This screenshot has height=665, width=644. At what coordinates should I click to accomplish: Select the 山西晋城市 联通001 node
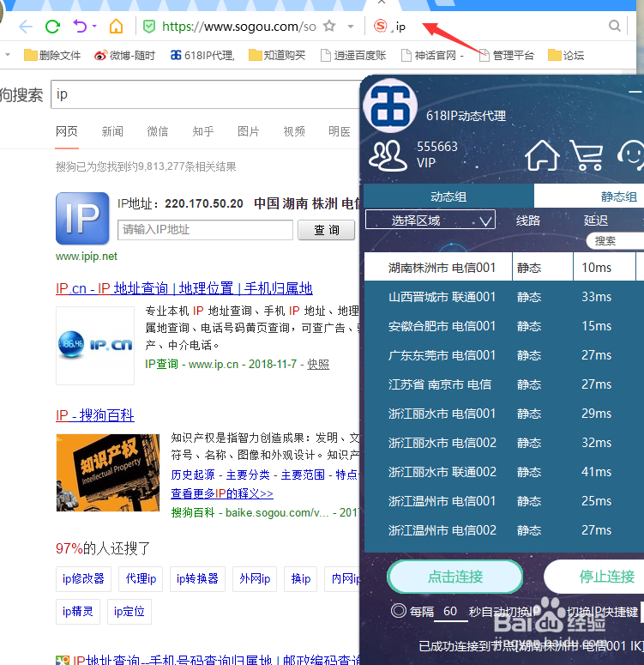coord(504,297)
